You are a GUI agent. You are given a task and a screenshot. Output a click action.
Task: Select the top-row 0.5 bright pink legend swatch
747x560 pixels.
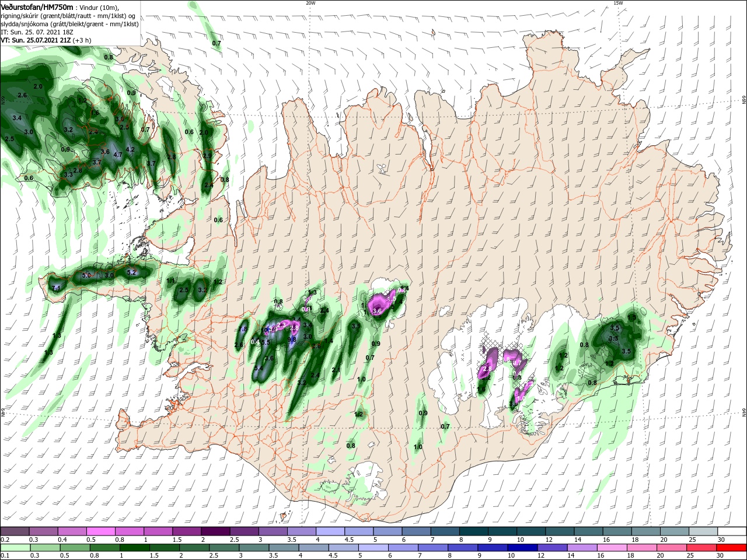coord(100,531)
